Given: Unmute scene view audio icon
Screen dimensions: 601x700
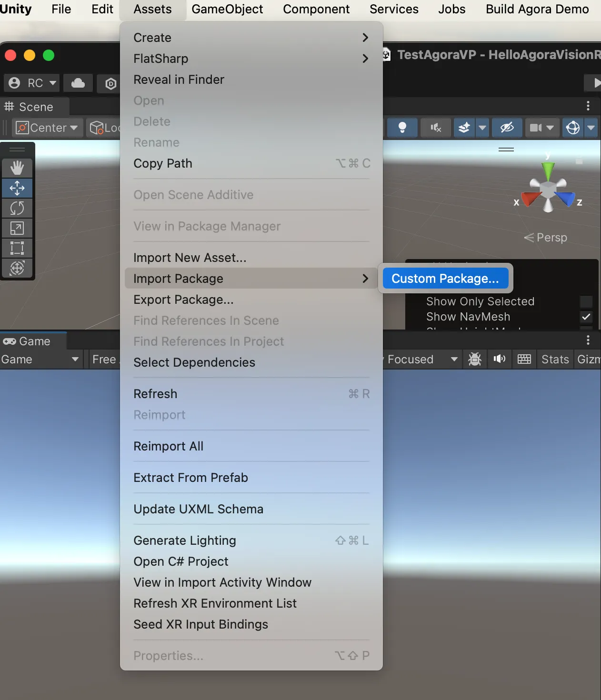Looking at the screenshot, I should pos(435,128).
